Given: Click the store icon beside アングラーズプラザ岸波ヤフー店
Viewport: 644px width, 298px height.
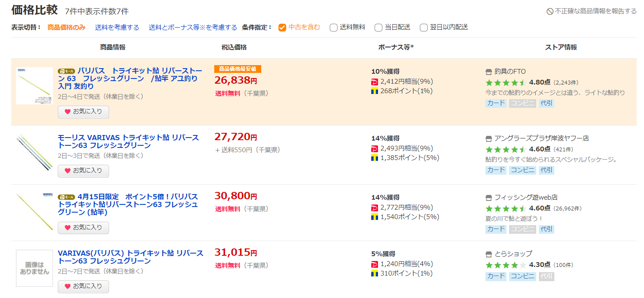Looking at the screenshot, I should click(489, 138).
